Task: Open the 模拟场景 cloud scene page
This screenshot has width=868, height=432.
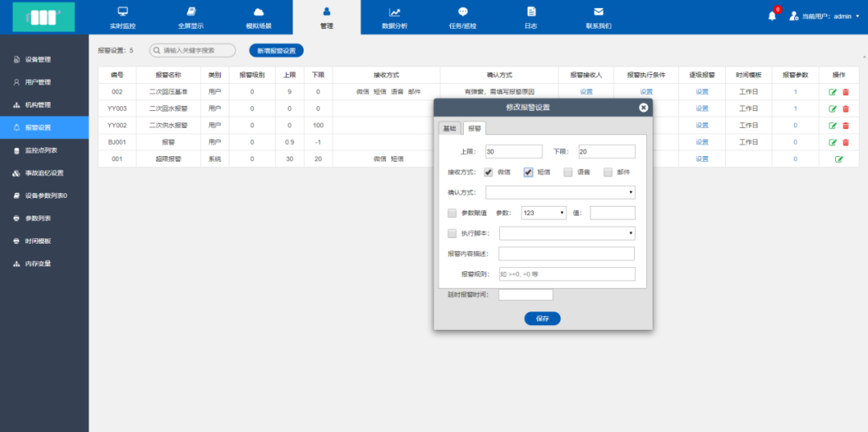Action: 259,17
